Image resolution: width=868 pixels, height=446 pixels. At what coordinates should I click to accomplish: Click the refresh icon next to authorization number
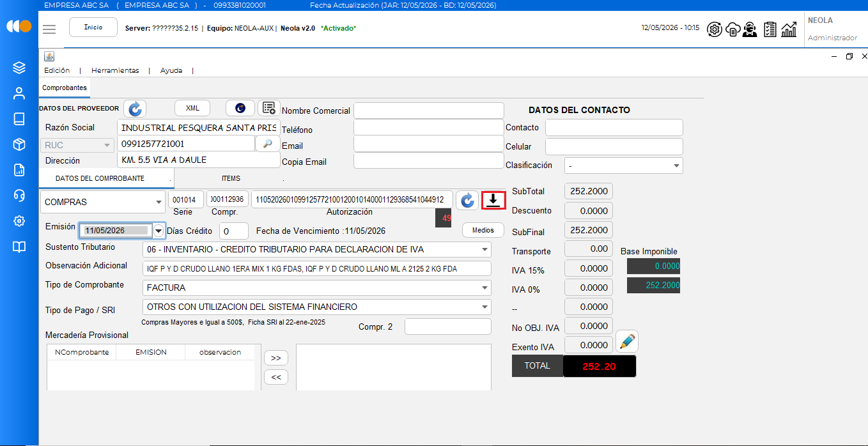[467, 200]
